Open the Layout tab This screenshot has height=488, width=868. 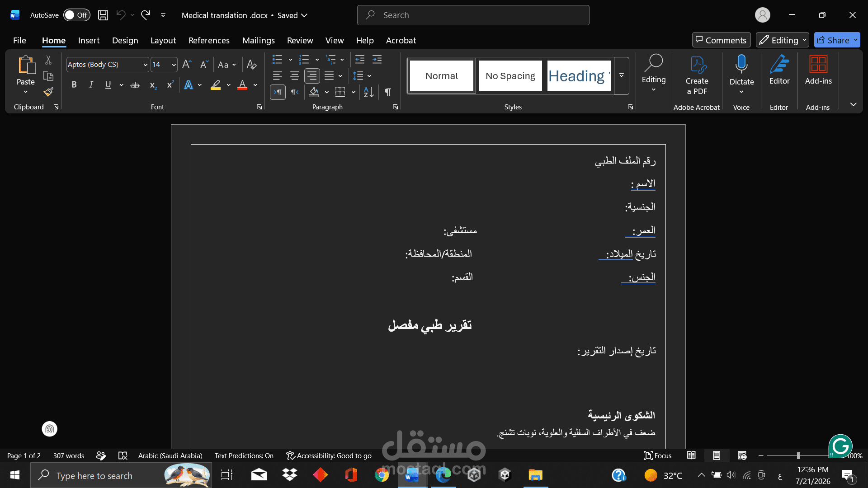(163, 40)
